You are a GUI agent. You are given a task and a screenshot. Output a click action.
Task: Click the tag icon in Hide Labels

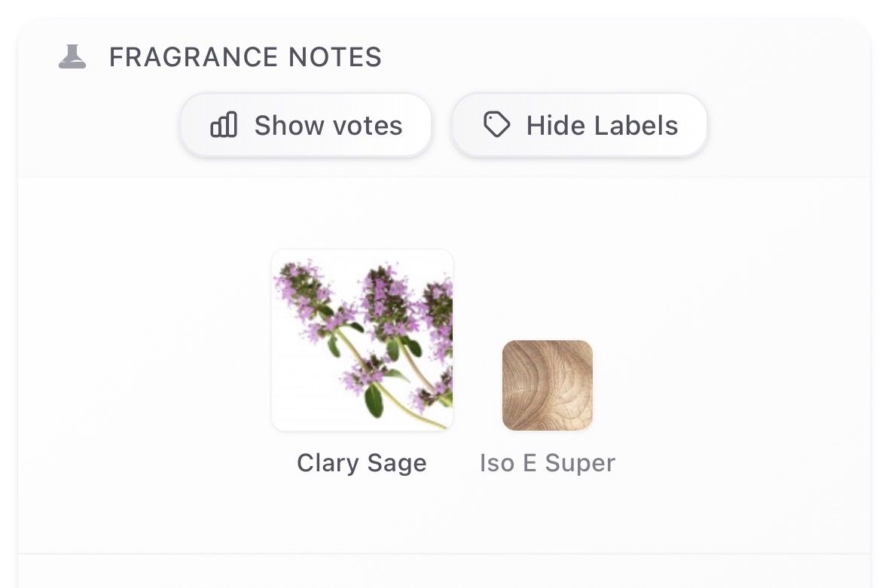coord(496,125)
